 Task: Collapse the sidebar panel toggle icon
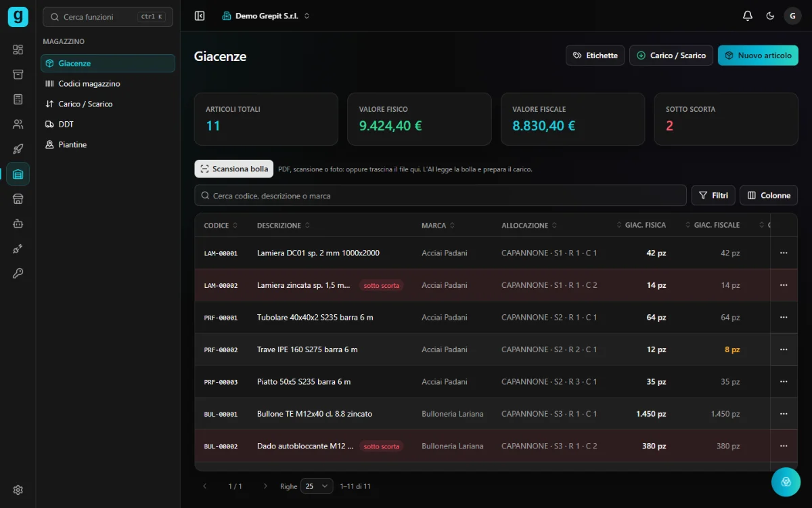(x=200, y=16)
